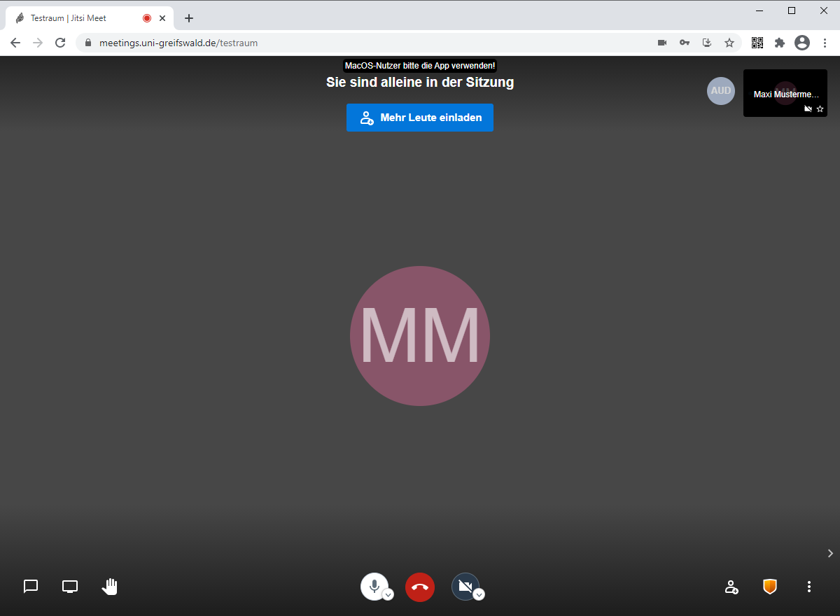Start screen sharing with the monitor icon
The height and width of the screenshot is (616, 840).
[x=70, y=587]
